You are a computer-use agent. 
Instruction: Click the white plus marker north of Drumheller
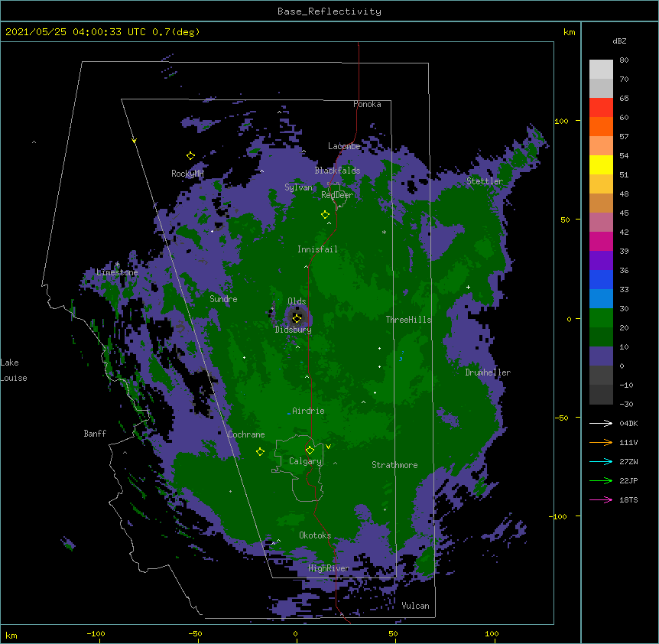pyautogui.click(x=468, y=287)
